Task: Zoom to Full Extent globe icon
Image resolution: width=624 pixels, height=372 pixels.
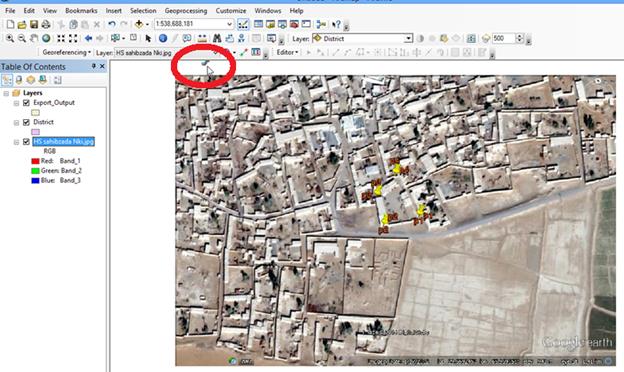Action: (x=46, y=39)
